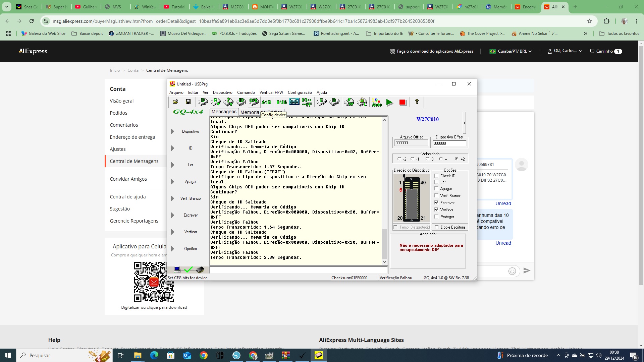Select speed radio button 0
644x362 pixels.
tap(427, 159)
